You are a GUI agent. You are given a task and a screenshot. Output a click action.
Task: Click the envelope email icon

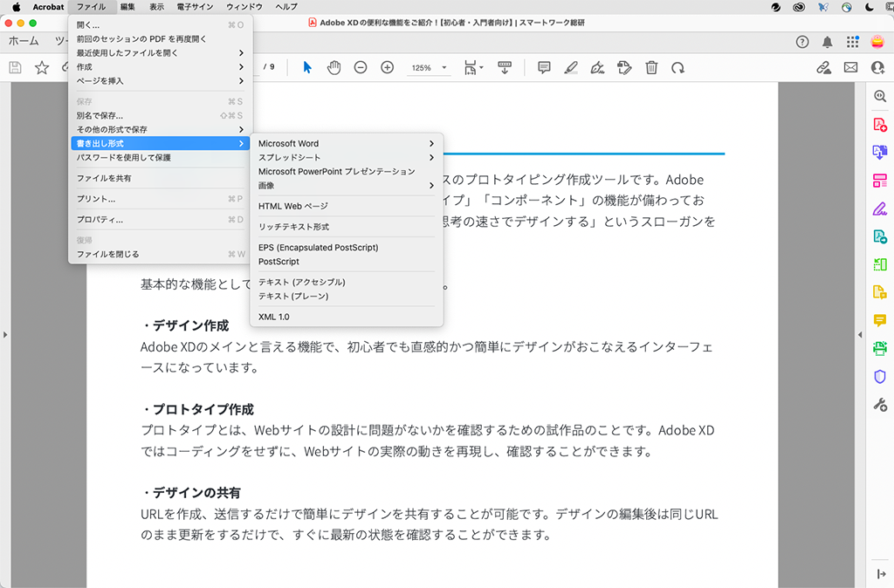(x=850, y=68)
